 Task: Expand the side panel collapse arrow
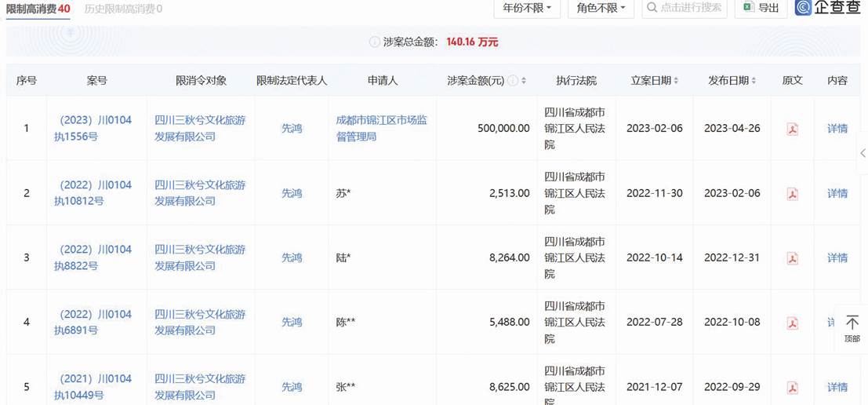pos(862,153)
